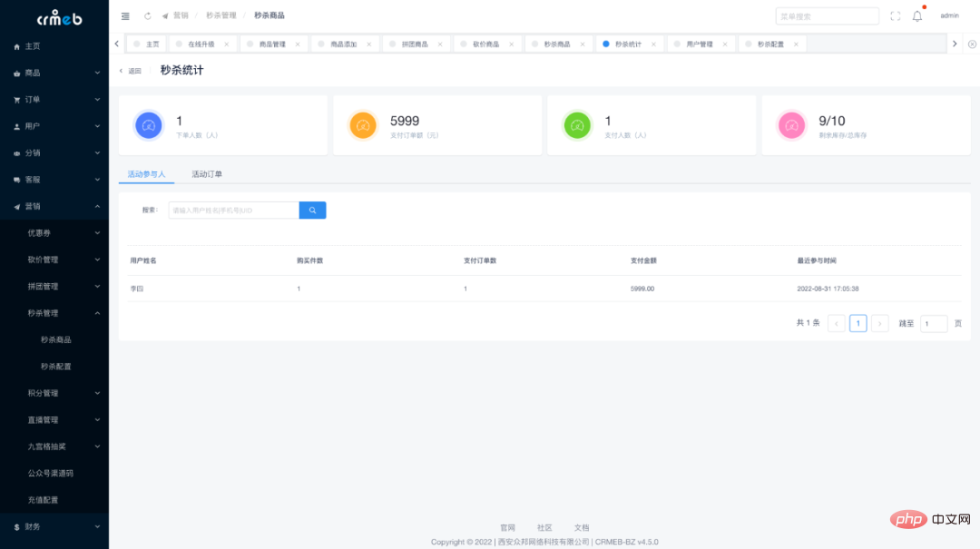
Task: Close the 拼团商品 tab
Action: coord(440,44)
